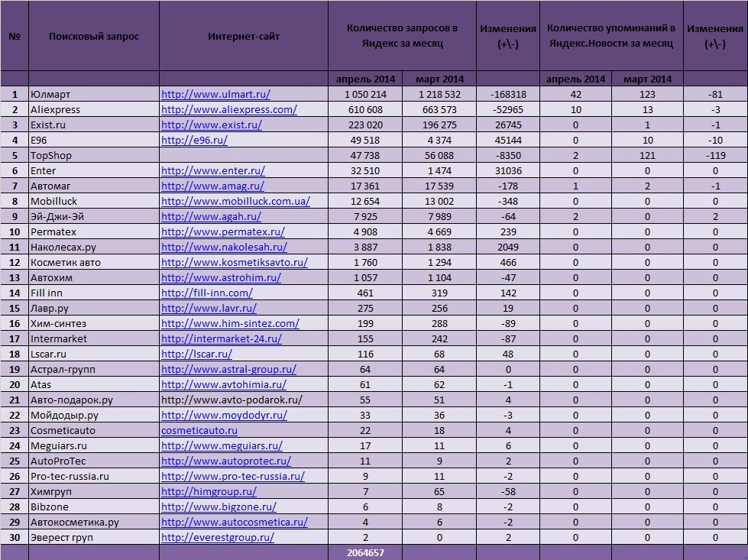Select the 'Интернет-сайт' column header
748x560 pixels.
click(x=244, y=36)
